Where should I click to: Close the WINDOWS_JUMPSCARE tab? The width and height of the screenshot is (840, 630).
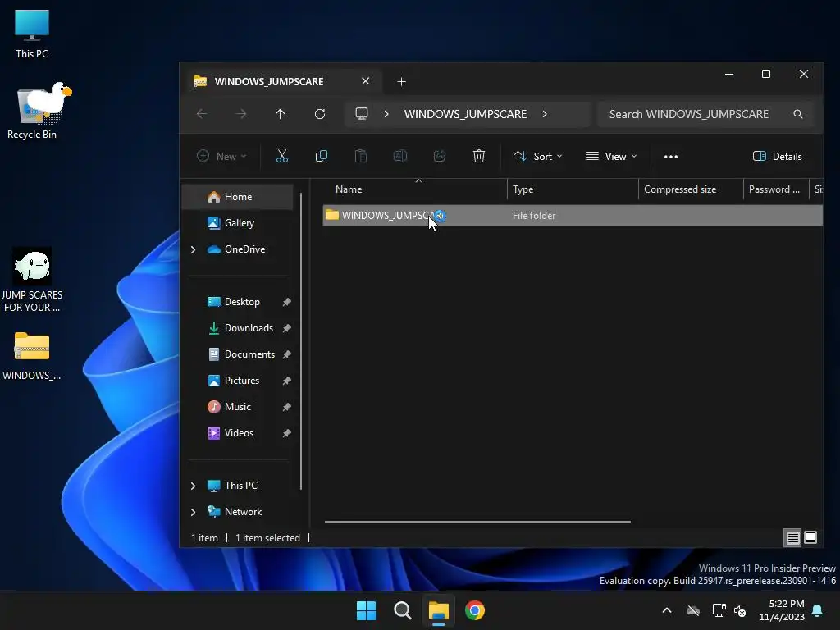point(365,81)
